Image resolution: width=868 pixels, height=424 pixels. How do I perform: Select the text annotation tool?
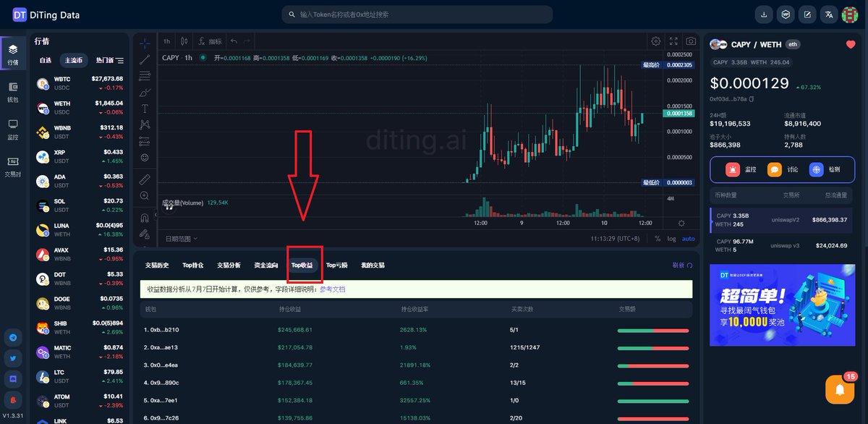click(145, 108)
